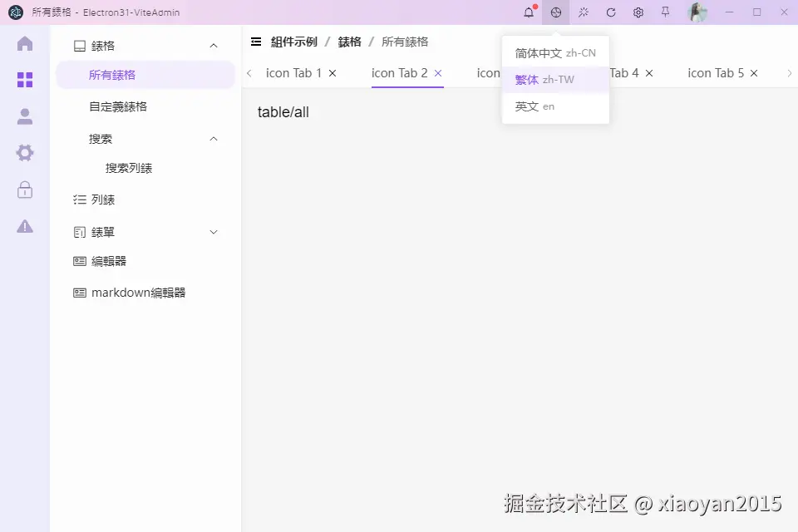Image resolution: width=798 pixels, height=532 pixels.
Task: Open the notifications bell in the title bar
Action: (x=527, y=12)
